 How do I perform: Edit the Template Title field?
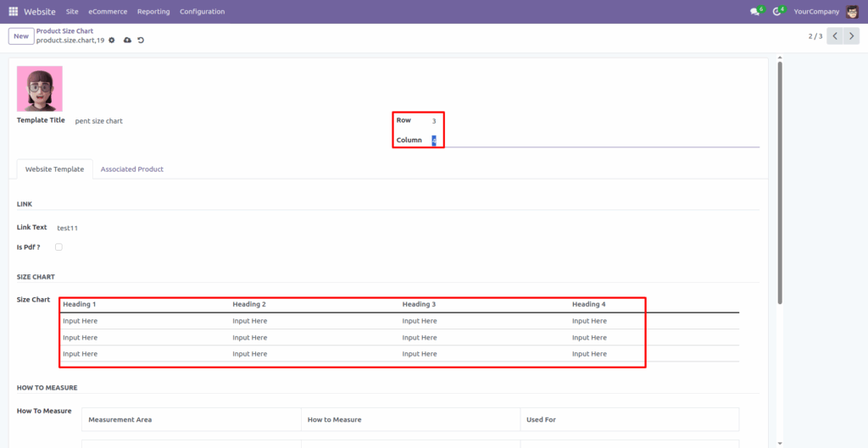(x=227, y=121)
